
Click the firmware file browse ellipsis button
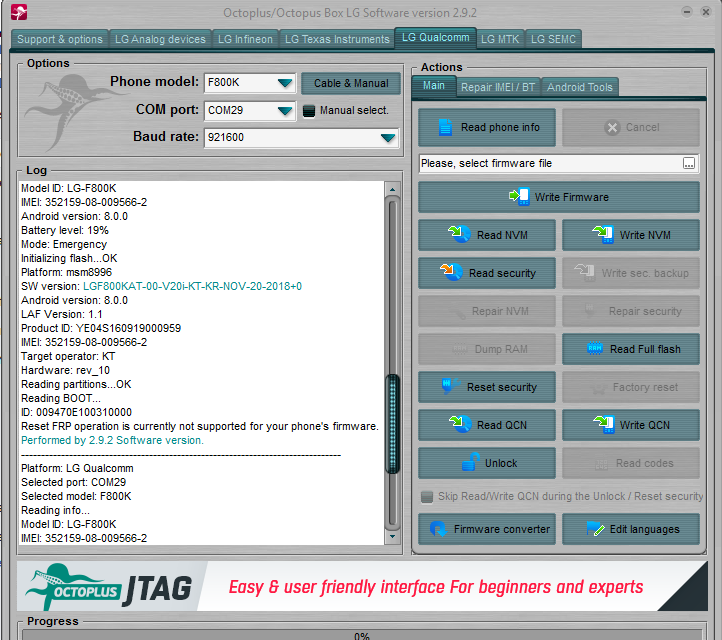coord(689,163)
